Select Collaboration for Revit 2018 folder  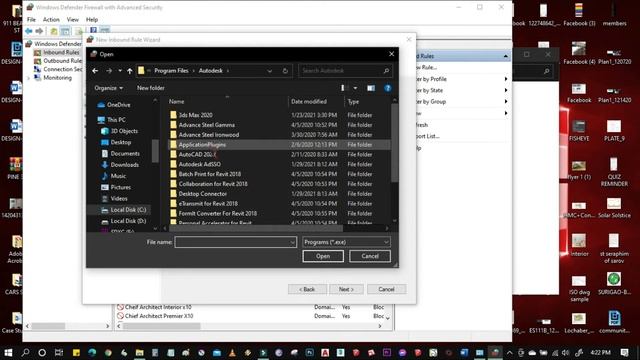213,184
